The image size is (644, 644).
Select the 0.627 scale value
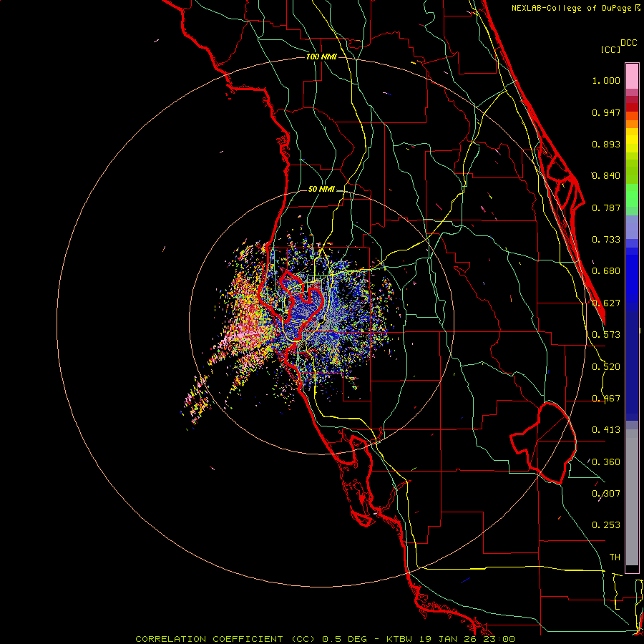606,303
